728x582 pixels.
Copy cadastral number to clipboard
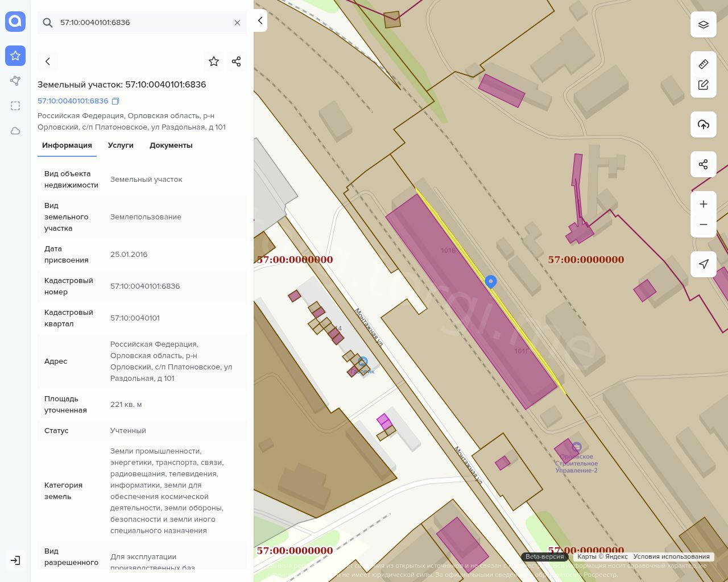coord(115,101)
